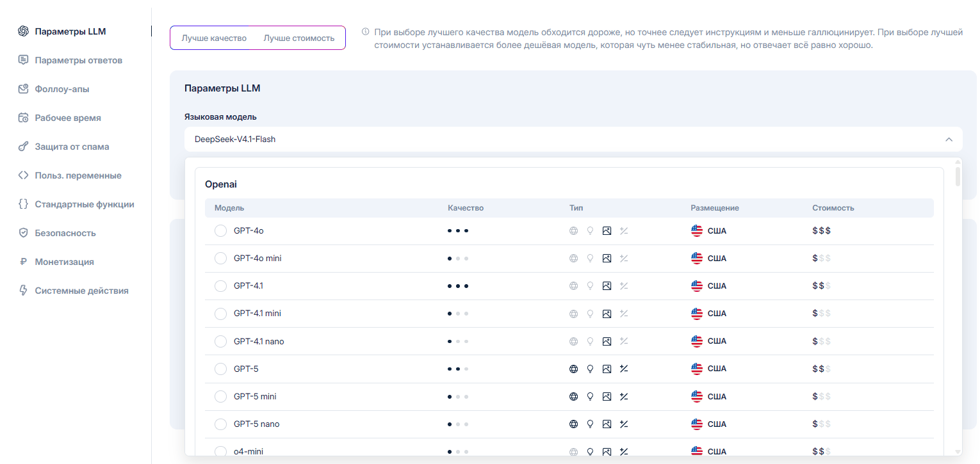Collapse the Языковая модель dropdown showing DeepSeek-V4.1-Flash
The height and width of the screenshot is (464, 980).
click(573, 139)
